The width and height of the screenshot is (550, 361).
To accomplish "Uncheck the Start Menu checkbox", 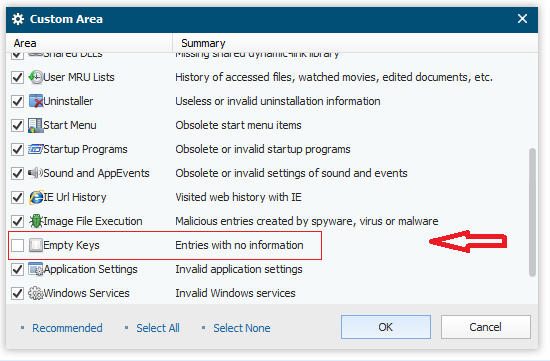I will (x=18, y=125).
